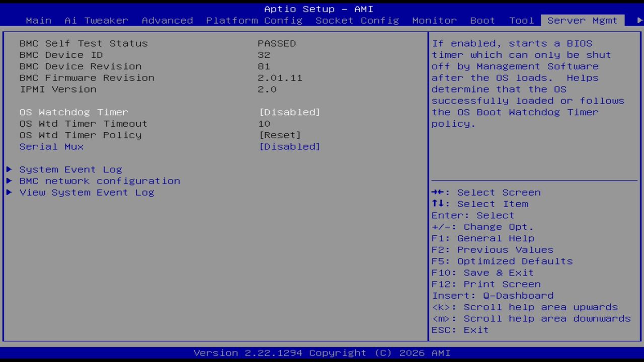Screen dimensions: 644x362
Task: Click the OS Wtd Timer Timeout value
Action: (x=264, y=124)
